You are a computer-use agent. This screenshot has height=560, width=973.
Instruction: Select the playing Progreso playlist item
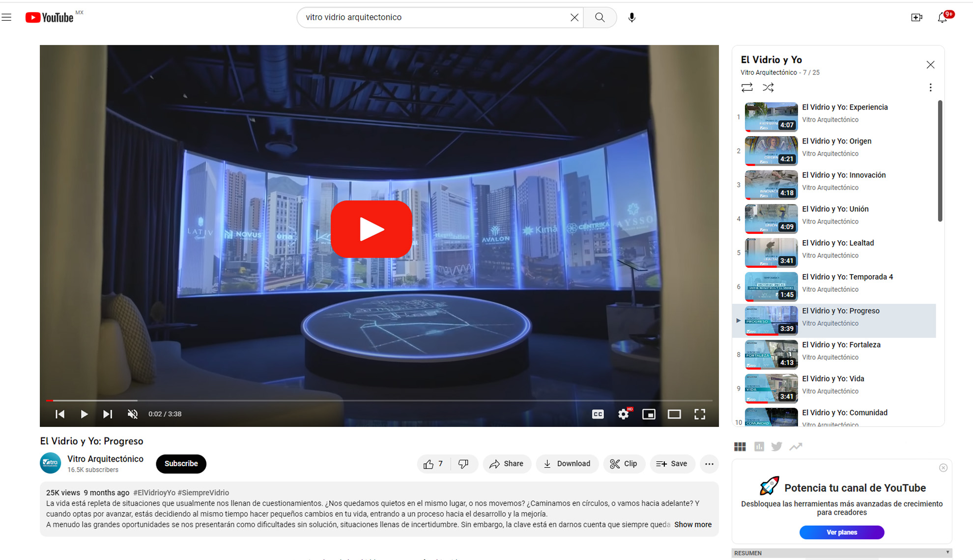(x=834, y=320)
